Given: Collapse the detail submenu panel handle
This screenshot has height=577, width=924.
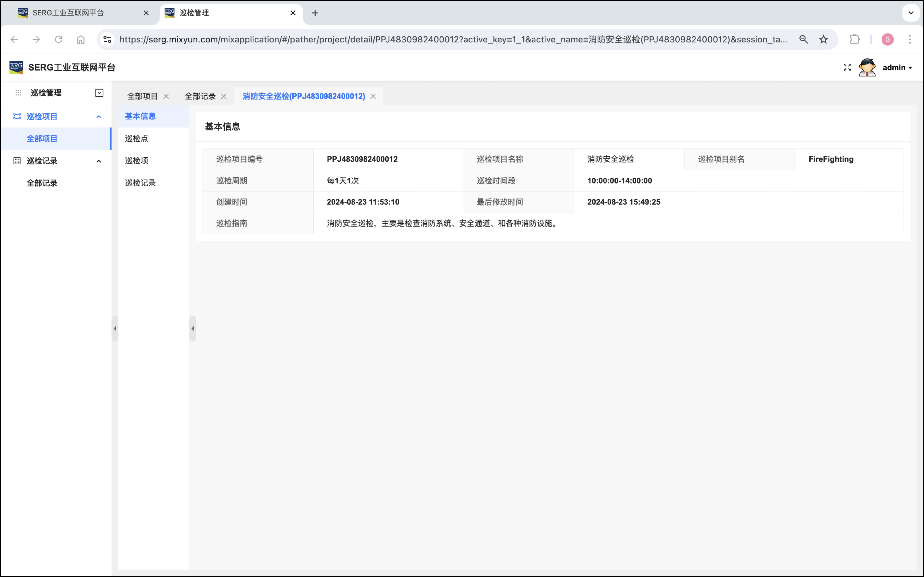Looking at the screenshot, I should tap(193, 328).
